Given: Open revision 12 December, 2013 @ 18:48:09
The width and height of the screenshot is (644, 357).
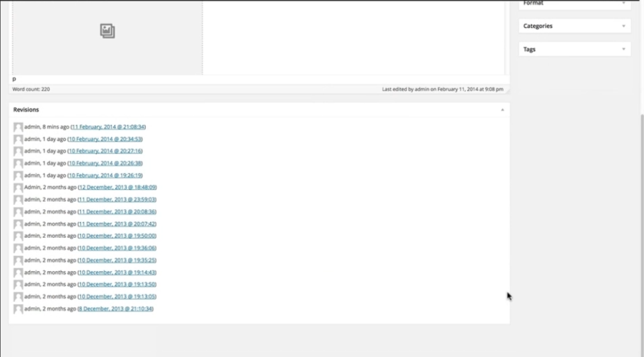Looking at the screenshot, I should (x=118, y=188).
